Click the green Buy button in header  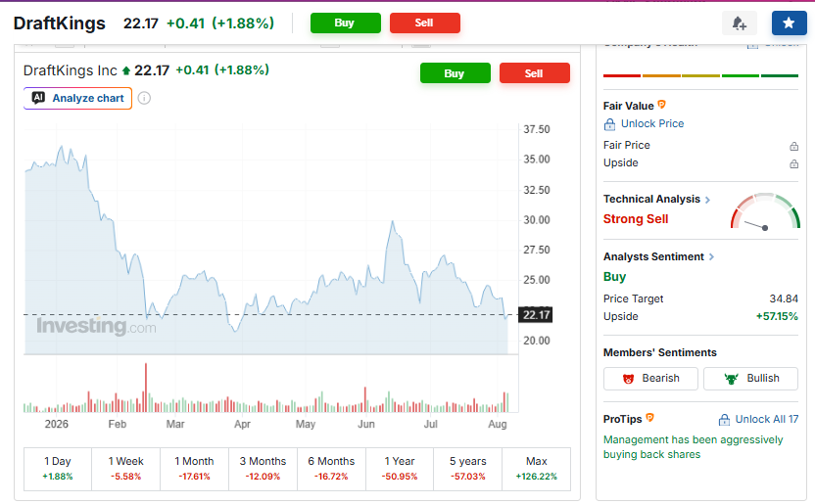pos(346,23)
